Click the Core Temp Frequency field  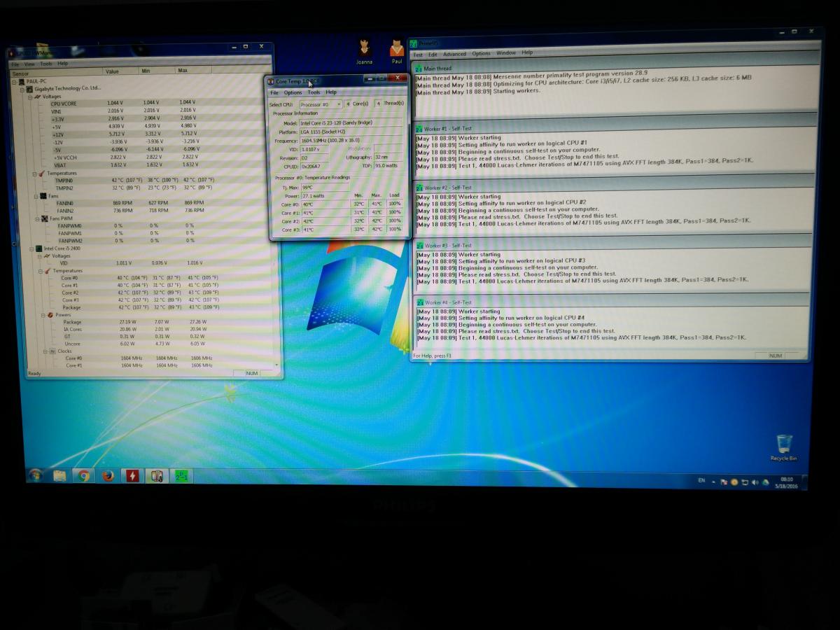[x=351, y=140]
